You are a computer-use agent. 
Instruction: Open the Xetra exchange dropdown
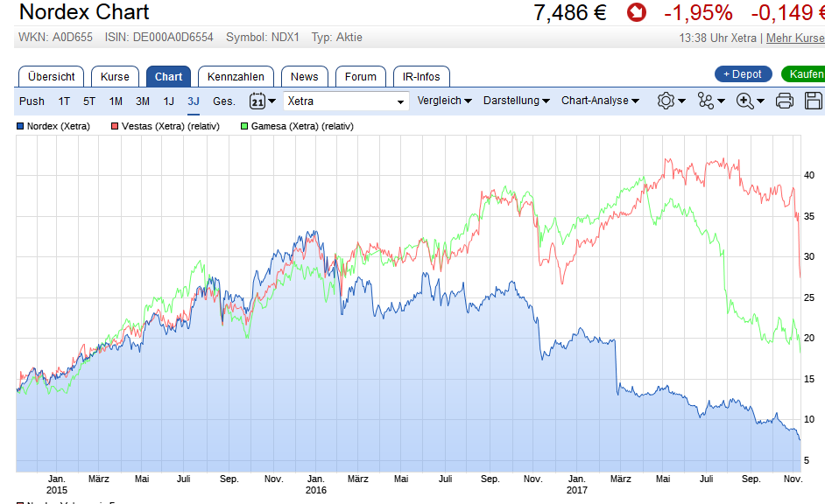(346, 101)
